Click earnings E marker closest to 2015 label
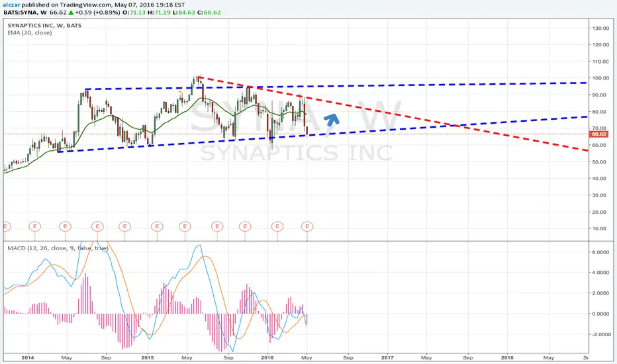Viewport: 617px width, 364px height. 157,226
